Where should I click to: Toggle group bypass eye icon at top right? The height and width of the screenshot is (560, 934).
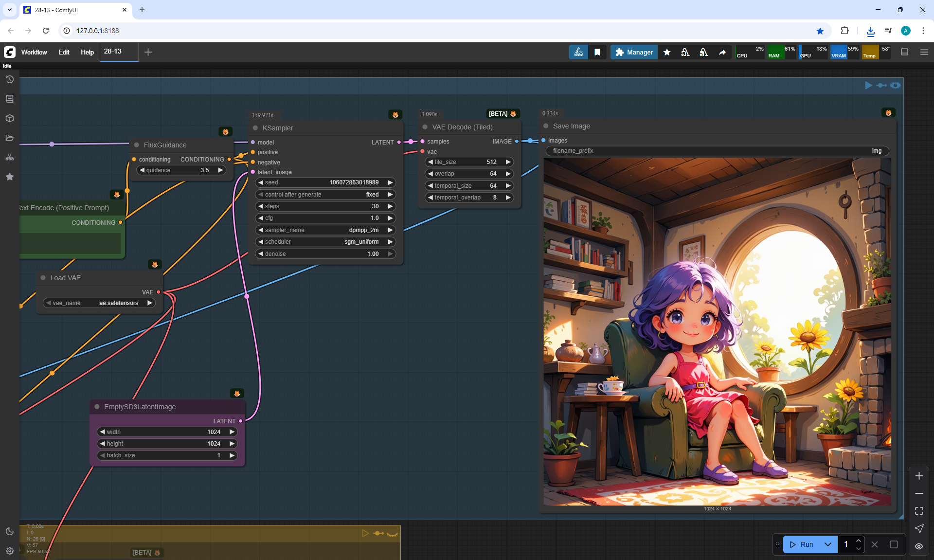coord(895,85)
